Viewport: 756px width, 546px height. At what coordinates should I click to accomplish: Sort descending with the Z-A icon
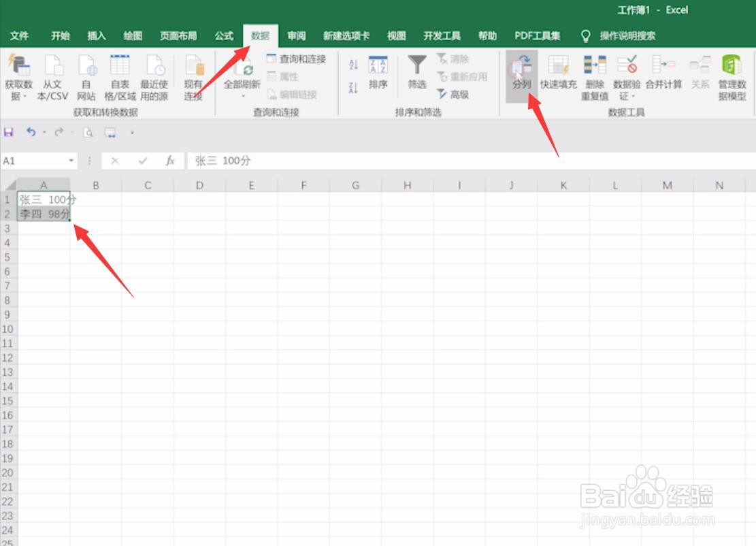353,88
